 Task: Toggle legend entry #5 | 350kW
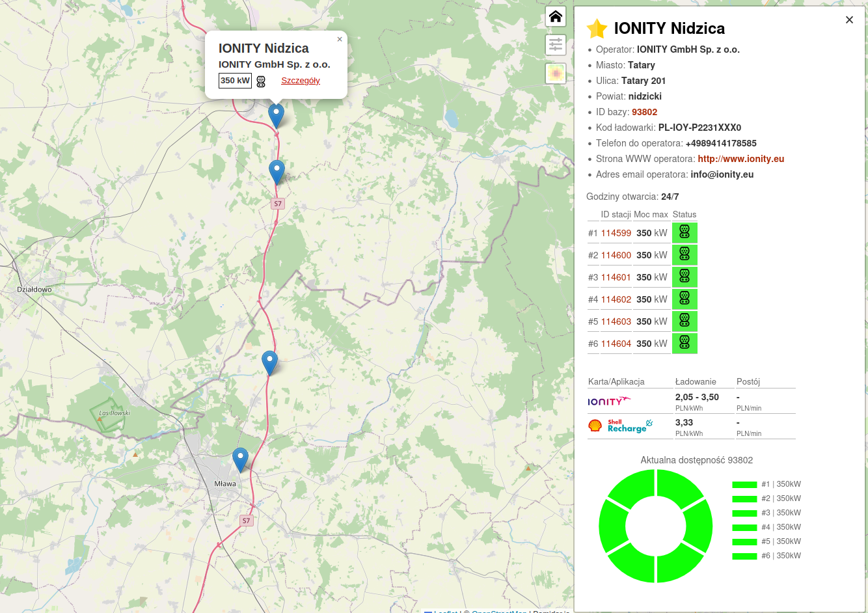(x=766, y=541)
